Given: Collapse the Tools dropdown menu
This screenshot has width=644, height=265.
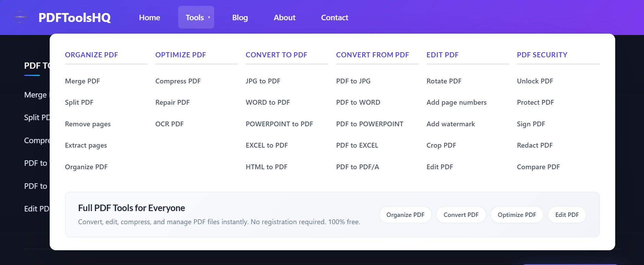Looking at the screenshot, I should (196, 17).
